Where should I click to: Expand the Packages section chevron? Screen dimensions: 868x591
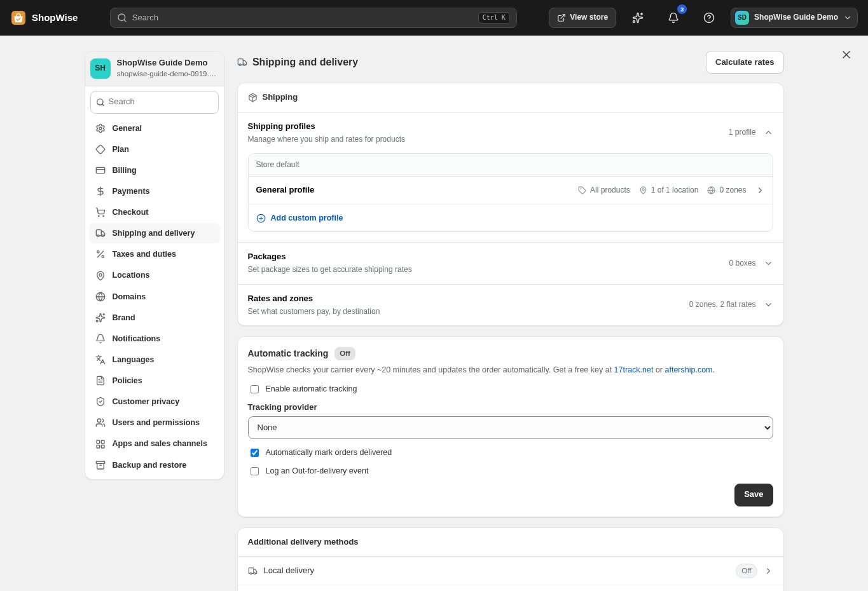pyautogui.click(x=768, y=263)
